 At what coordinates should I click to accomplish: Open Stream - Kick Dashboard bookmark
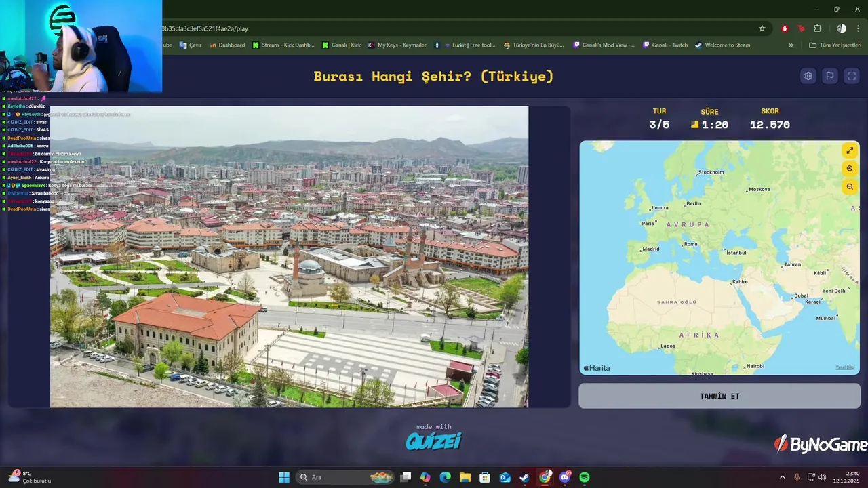(x=283, y=45)
